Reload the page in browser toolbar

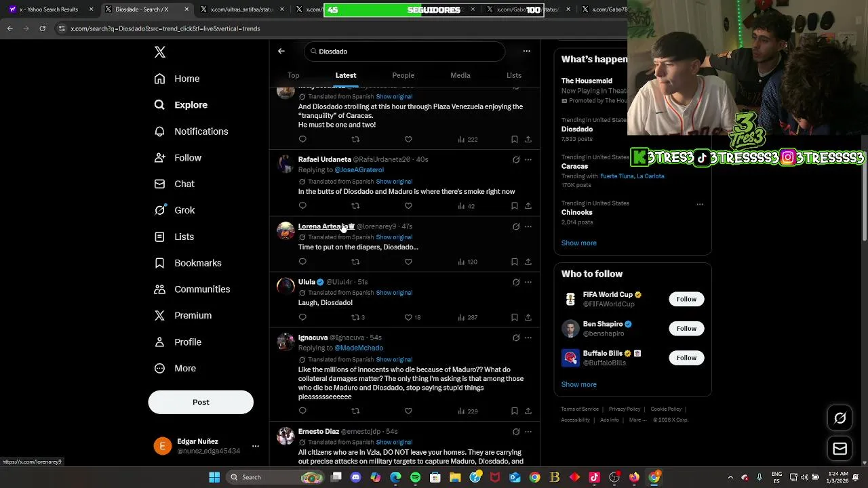coord(42,28)
